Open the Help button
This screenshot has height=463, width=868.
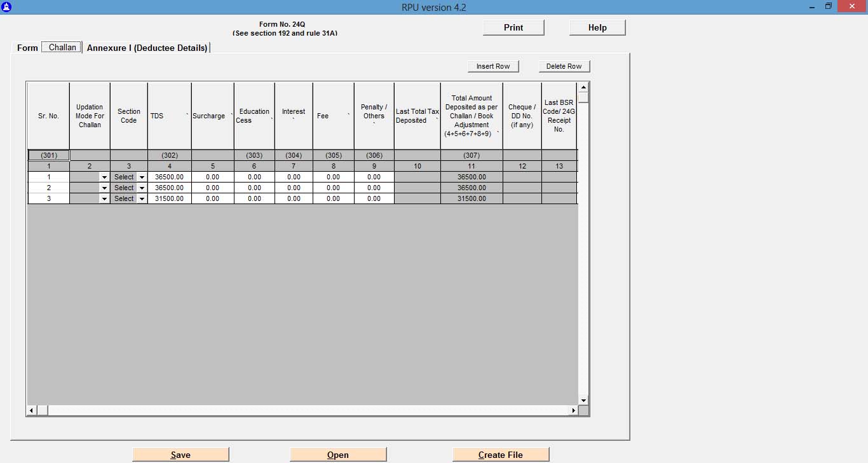[597, 27]
